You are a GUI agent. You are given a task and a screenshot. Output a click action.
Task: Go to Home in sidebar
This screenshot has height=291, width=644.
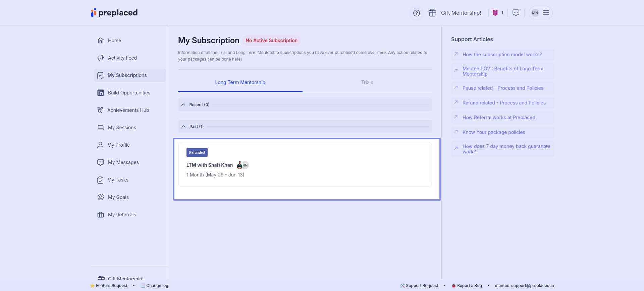[x=114, y=41]
